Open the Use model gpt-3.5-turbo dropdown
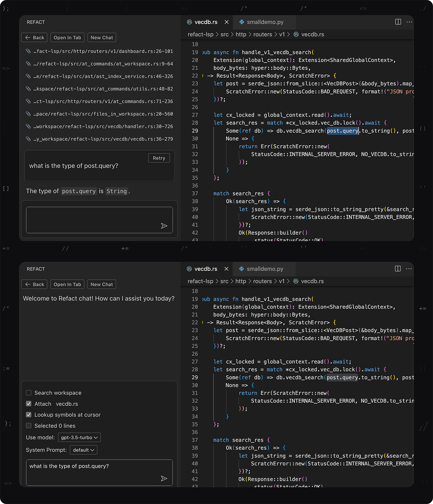 (79, 438)
